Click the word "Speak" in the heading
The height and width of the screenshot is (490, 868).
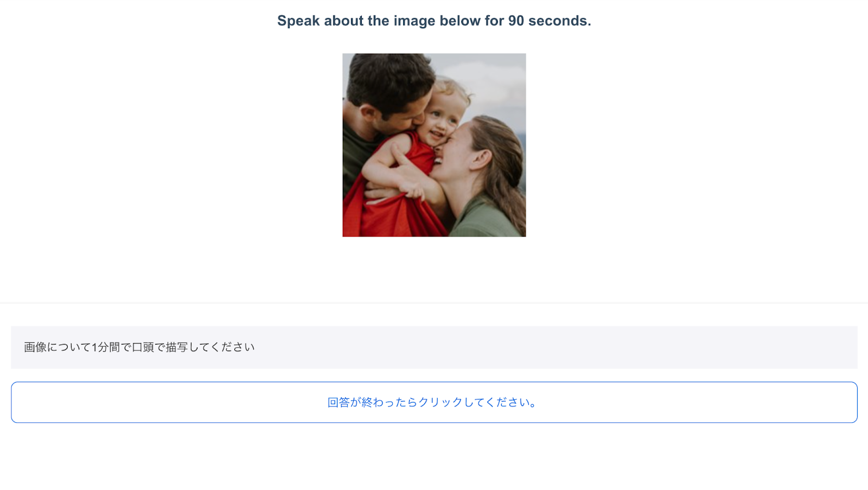pyautogui.click(x=298, y=21)
